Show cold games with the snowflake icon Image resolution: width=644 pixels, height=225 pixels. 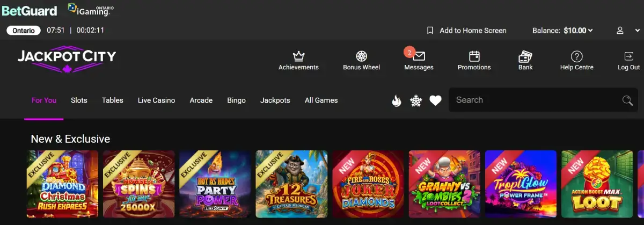(x=416, y=100)
